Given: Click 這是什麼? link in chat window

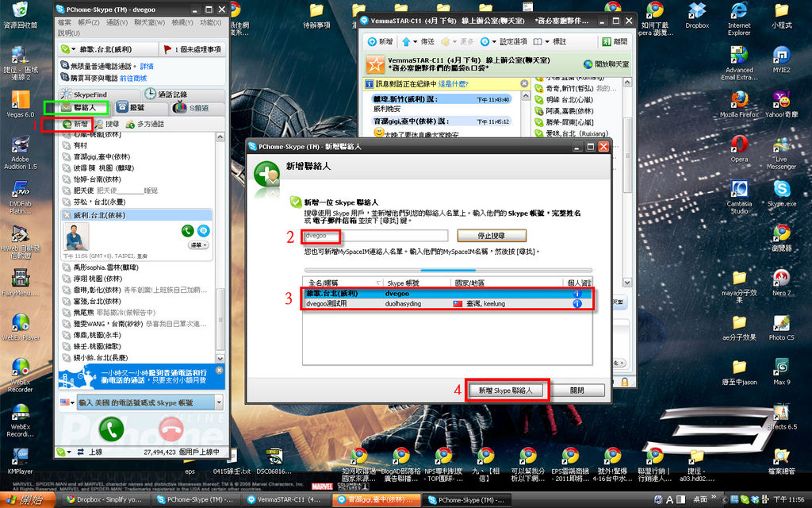Looking at the screenshot, I should (x=453, y=83).
